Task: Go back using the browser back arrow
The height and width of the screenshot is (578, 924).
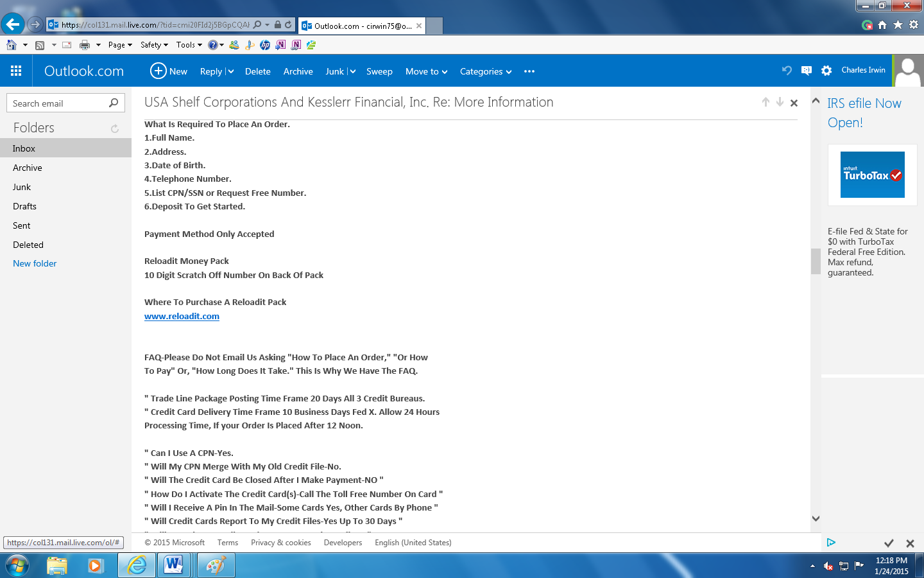Action: click(12, 24)
